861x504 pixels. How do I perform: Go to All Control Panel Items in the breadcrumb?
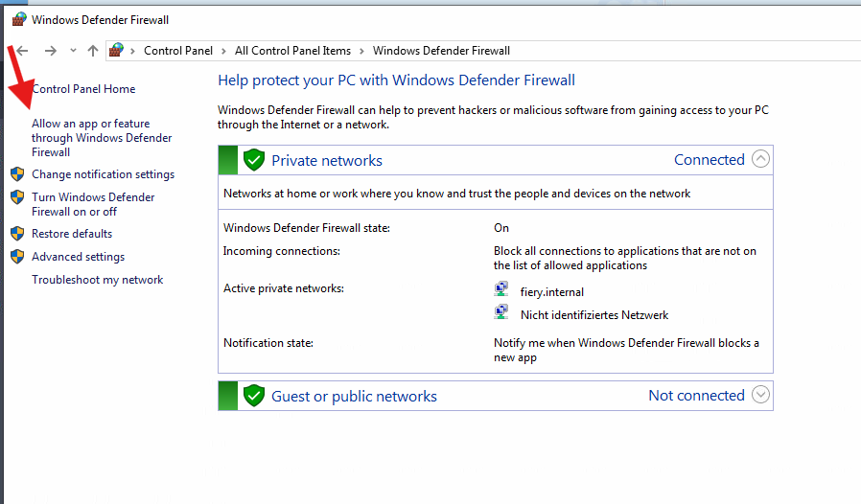(x=292, y=51)
